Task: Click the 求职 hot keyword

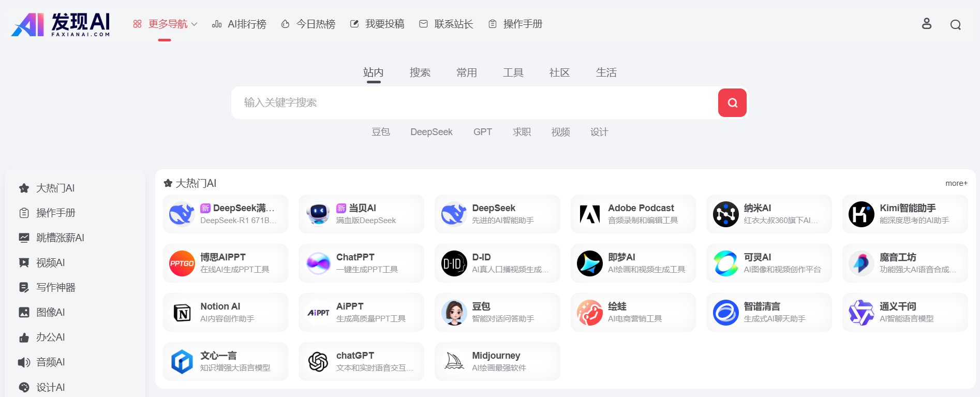Action: [x=522, y=132]
